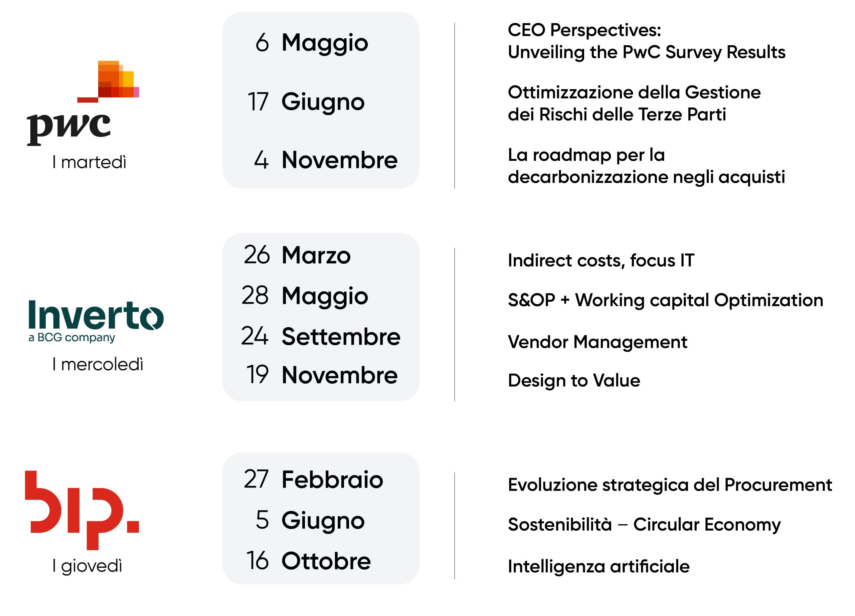855x616 pixels.
Task: Open S&OP + Working capital Optimization
Action: point(665,300)
